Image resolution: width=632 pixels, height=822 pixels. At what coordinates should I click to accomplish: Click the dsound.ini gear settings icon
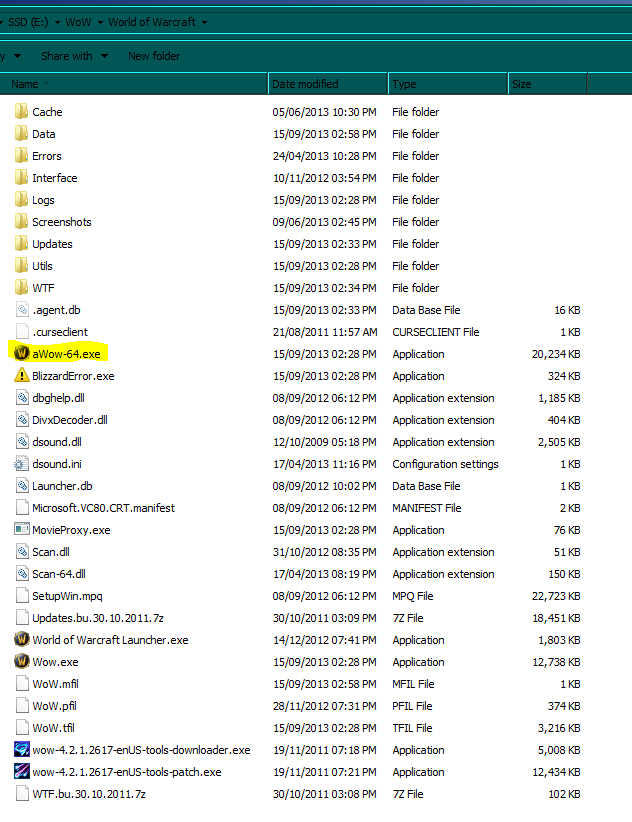21,464
